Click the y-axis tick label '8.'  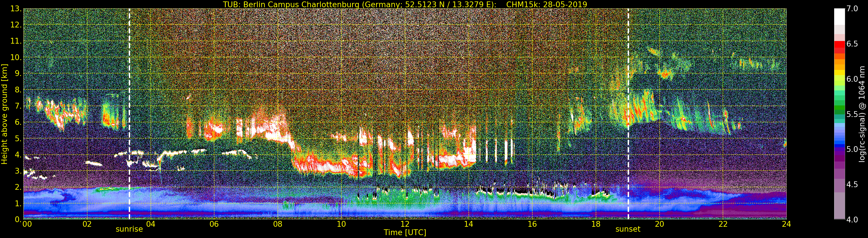pyautogui.click(x=18, y=90)
